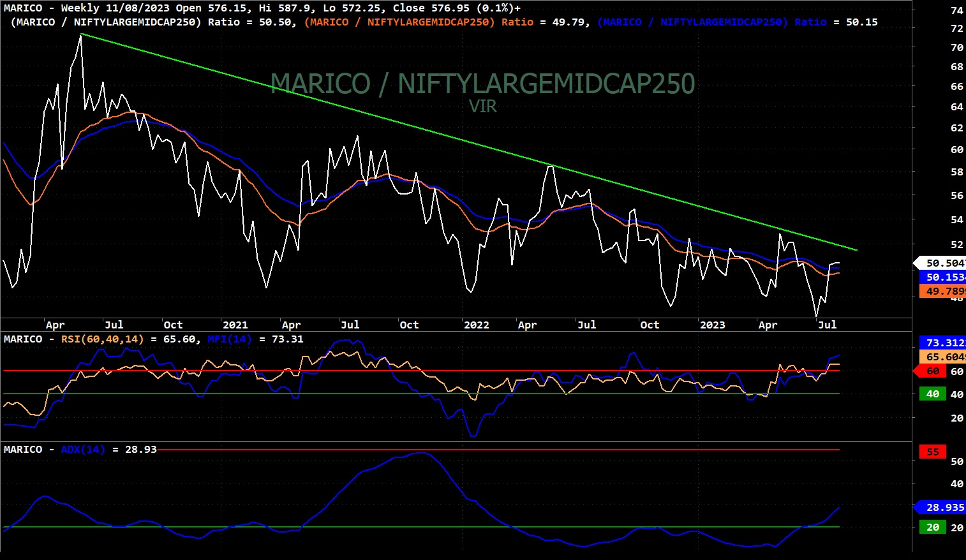Click the blue 50.153 price axis tag

(942, 277)
